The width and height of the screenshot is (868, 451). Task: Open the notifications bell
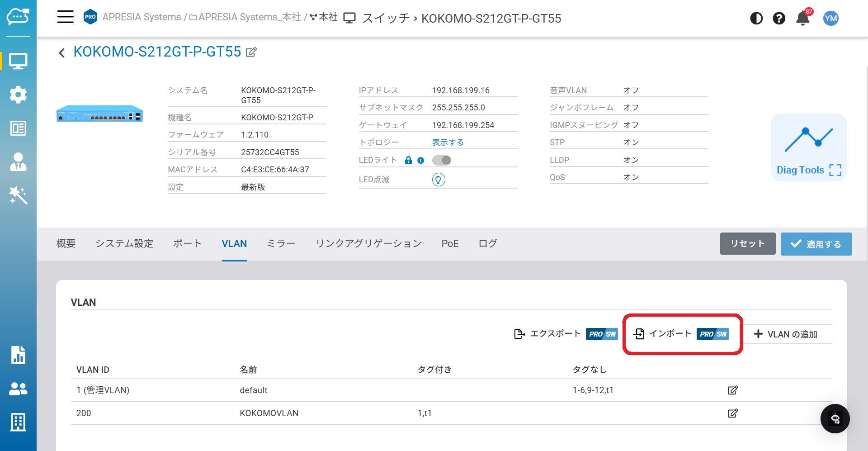(x=802, y=19)
